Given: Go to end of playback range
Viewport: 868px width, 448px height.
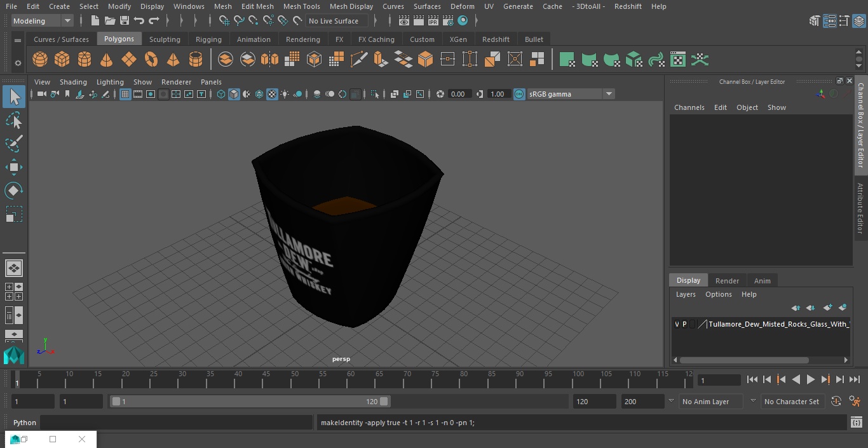Looking at the screenshot, I should [x=855, y=379].
